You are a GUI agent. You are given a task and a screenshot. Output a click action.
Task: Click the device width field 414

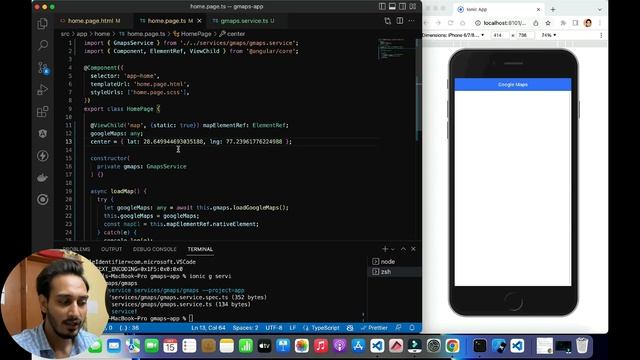coord(498,35)
